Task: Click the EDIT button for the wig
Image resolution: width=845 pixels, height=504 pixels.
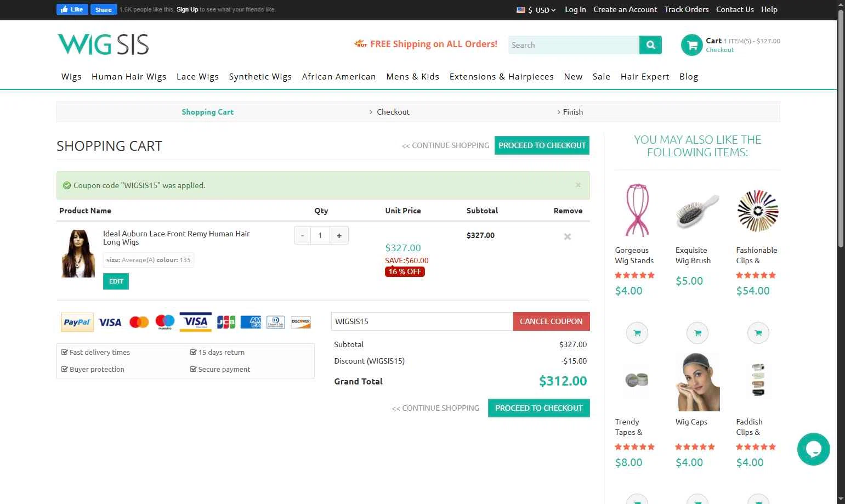Action: point(116,281)
